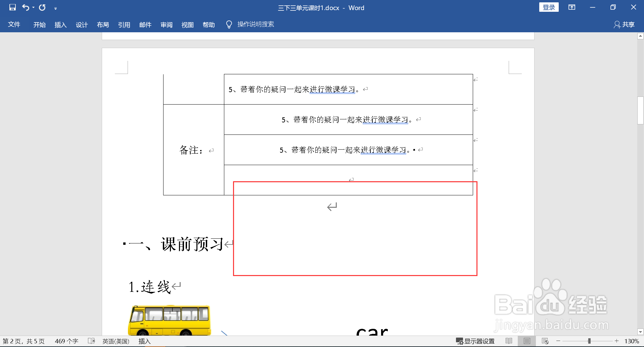Click the 备注： table cell text
The width and height of the screenshot is (644, 347).
(191, 150)
